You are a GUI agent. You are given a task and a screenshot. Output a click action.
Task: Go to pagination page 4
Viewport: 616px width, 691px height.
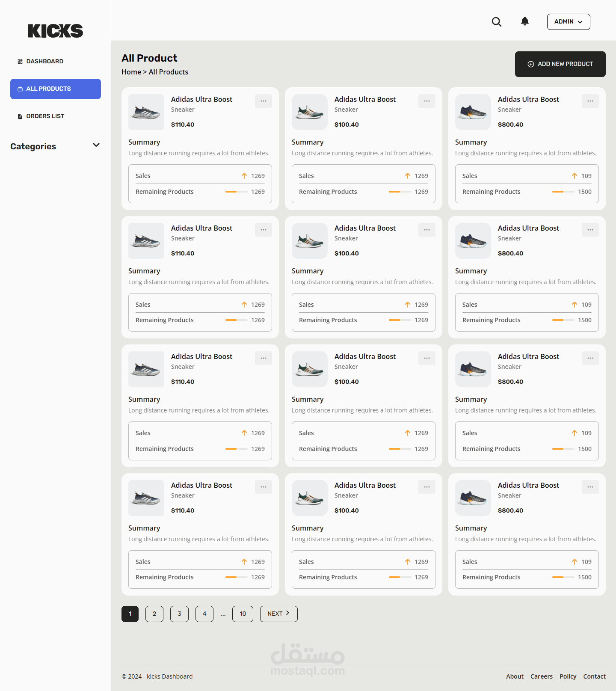pos(204,614)
